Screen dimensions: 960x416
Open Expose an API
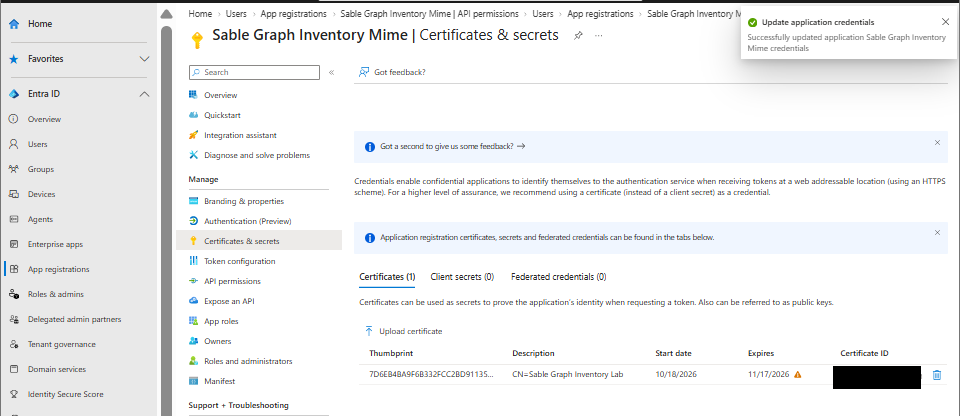pos(229,301)
